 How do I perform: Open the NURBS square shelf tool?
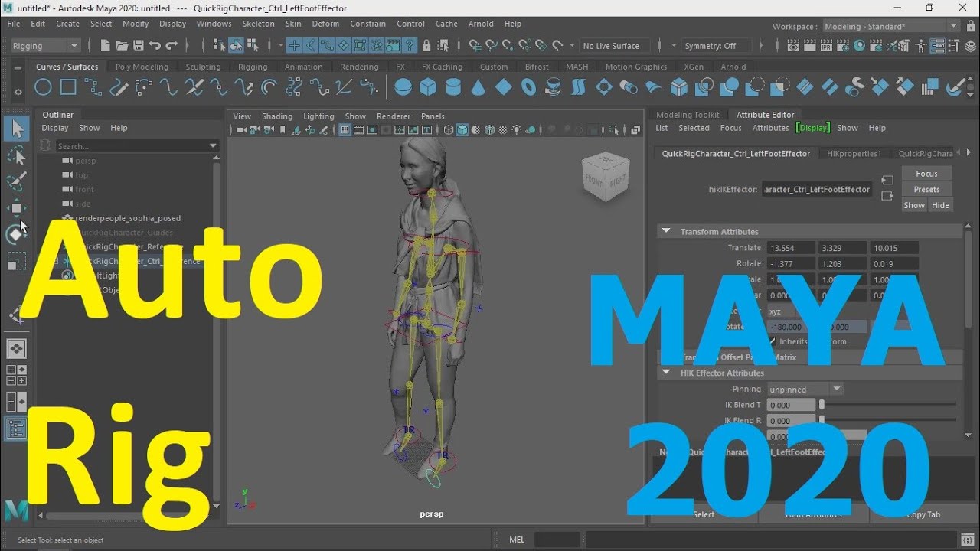68,87
